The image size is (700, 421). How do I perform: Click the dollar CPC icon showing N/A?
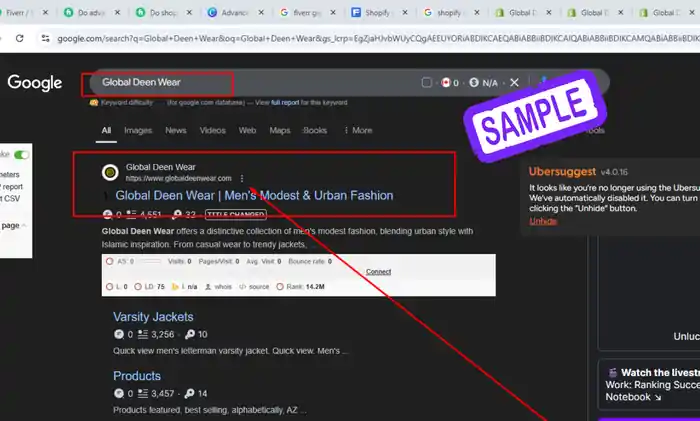(x=474, y=83)
